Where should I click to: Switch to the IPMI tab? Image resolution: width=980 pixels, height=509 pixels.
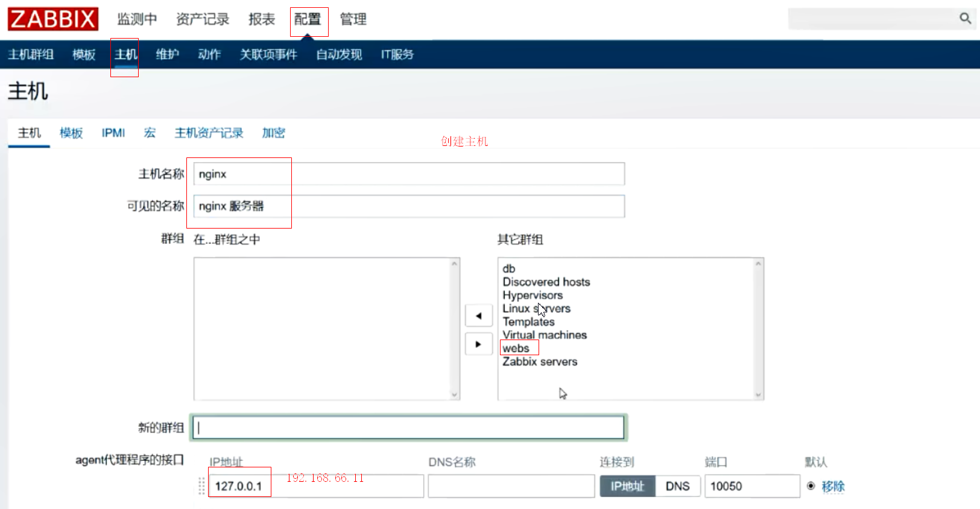pyautogui.click(x=113, y=133)
